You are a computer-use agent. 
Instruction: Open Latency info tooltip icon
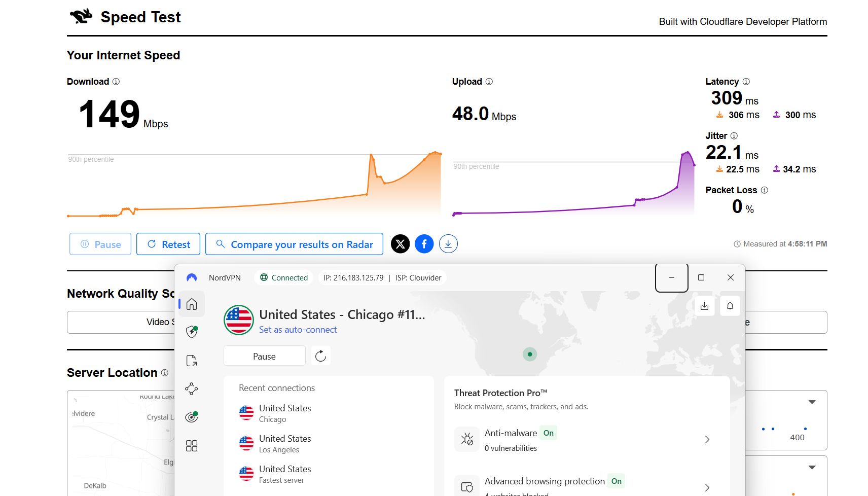746,82
